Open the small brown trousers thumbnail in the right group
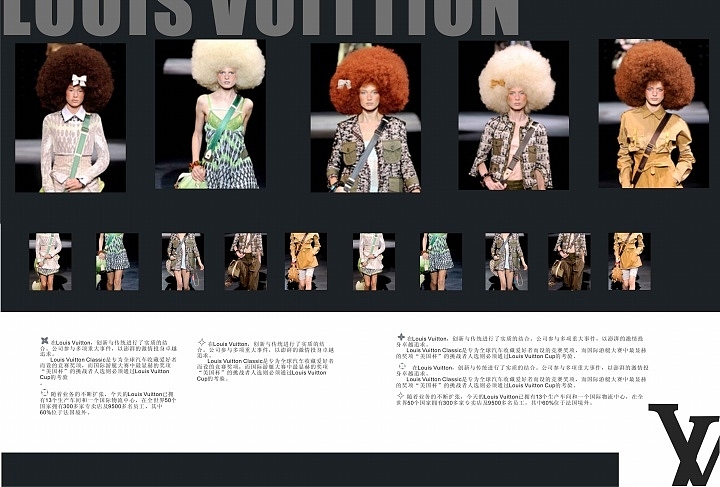The image size is (720, 487). (x=569, y=262)
